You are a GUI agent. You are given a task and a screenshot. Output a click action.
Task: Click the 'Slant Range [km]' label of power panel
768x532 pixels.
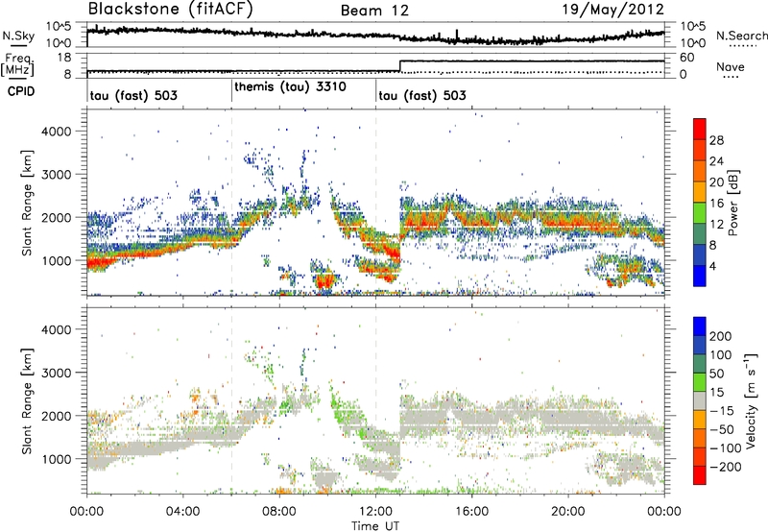pyautogui.click(x=27, y=203)
